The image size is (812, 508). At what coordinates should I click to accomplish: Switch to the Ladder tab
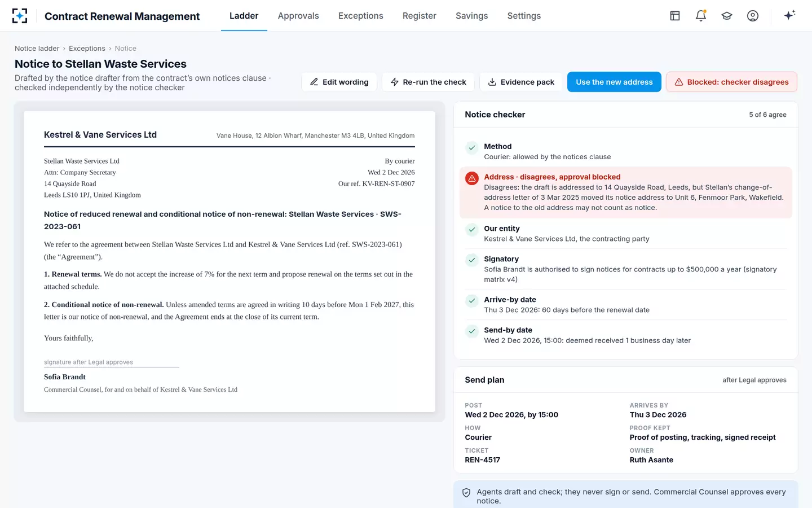point(244,16)
